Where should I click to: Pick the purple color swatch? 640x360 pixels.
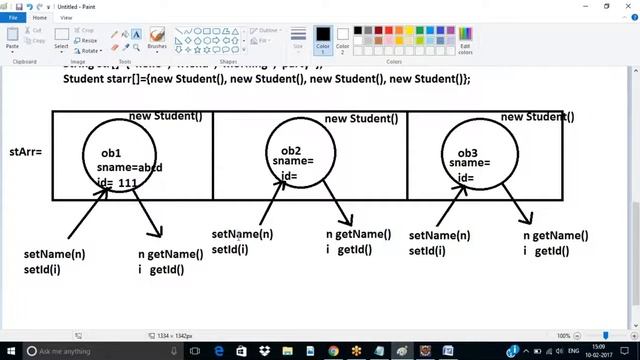coord(451,31)
